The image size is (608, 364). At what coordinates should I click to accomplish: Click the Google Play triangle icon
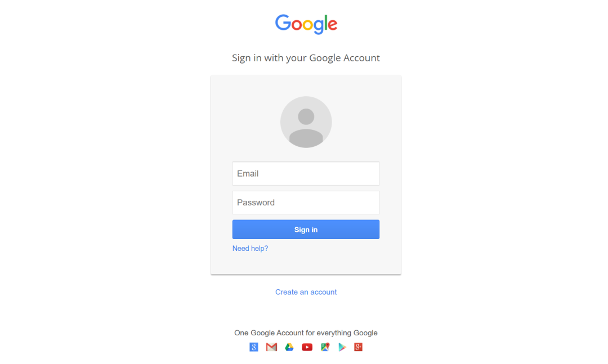coord(342,347)
